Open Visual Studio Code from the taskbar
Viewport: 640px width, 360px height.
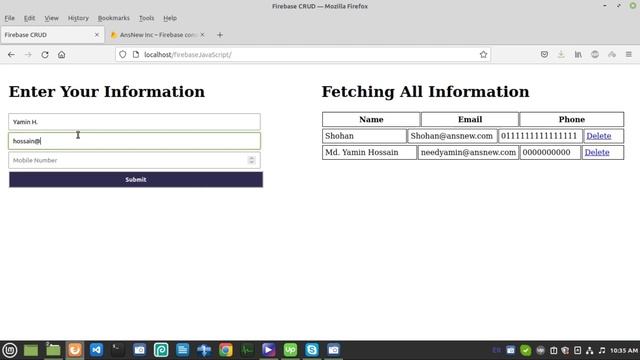click(96, 350)
